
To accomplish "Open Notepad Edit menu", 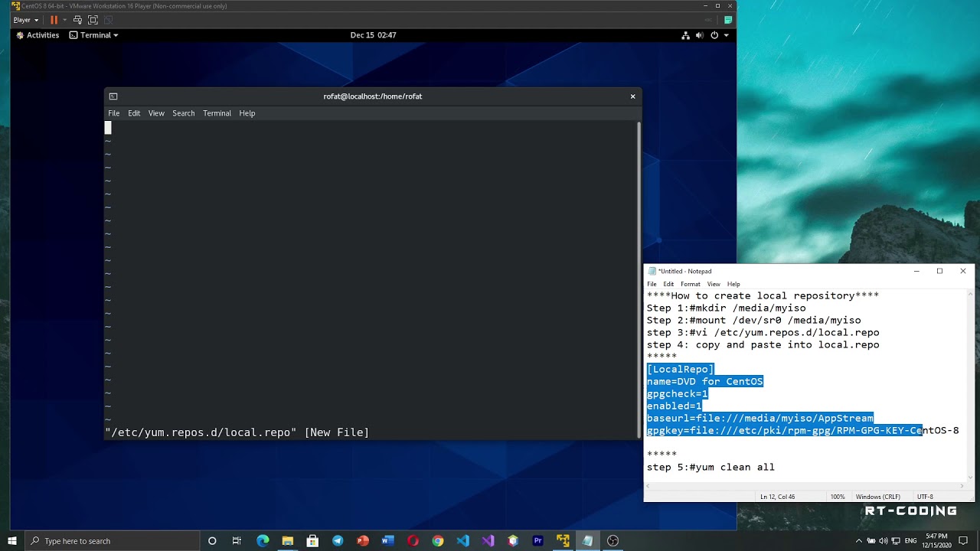I will (668, 284).
